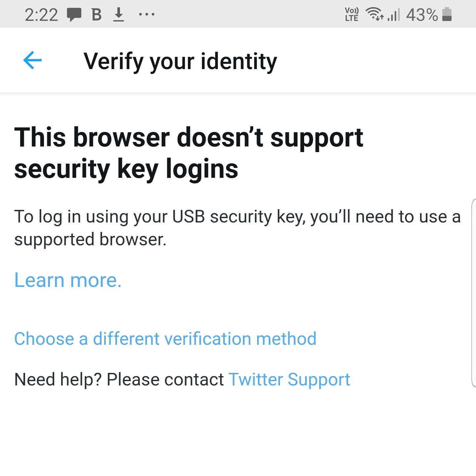Tap the Verify your identity title
The width and height of the screenshot is (476, 476).
pyautogui.click(x=180, y=62)
